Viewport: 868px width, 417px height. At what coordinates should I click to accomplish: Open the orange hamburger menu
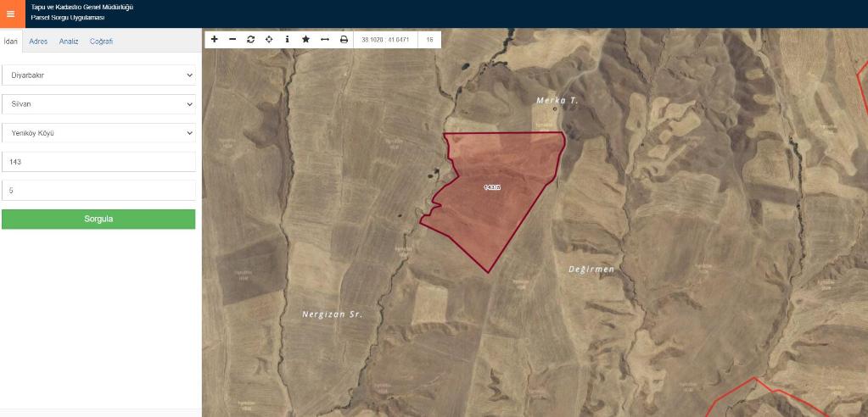tap(10, 14)
